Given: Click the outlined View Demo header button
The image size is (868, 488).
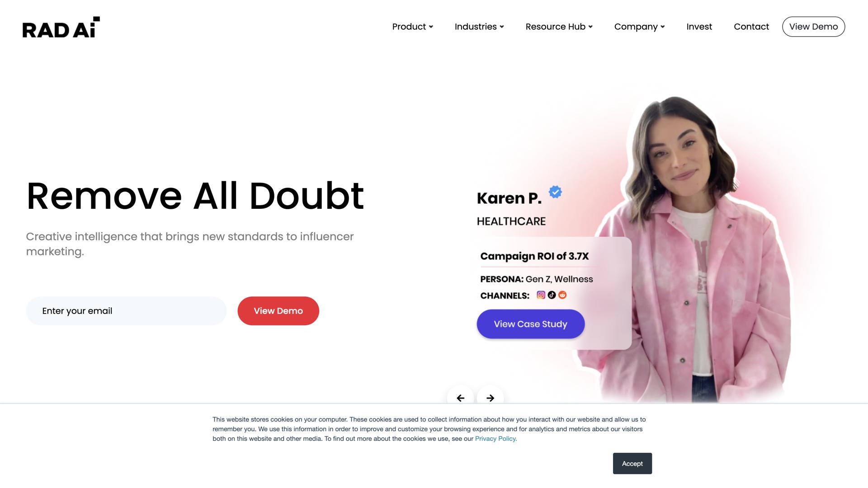Looking at the screenshot, I should coord(813,27).
